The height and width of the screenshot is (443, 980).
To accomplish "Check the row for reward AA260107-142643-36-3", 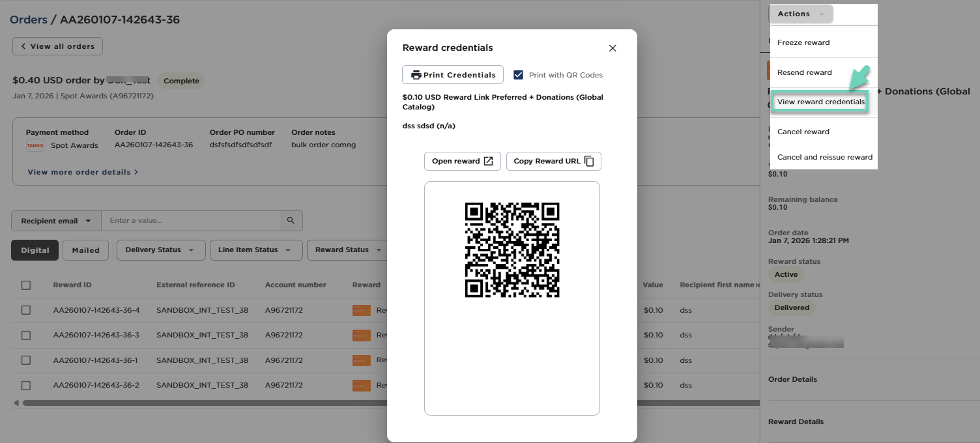I will coord(26,335).
